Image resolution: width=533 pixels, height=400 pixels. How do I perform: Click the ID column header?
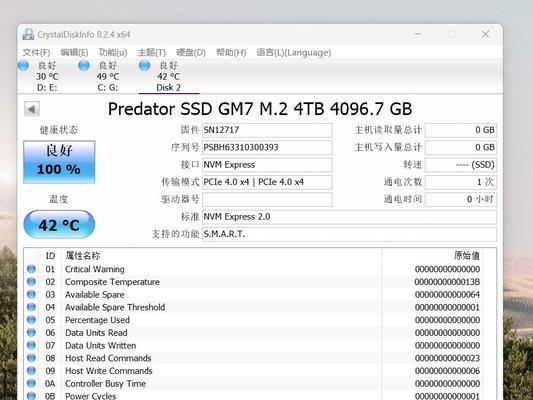pyautogui.click(x=50, y=256)
